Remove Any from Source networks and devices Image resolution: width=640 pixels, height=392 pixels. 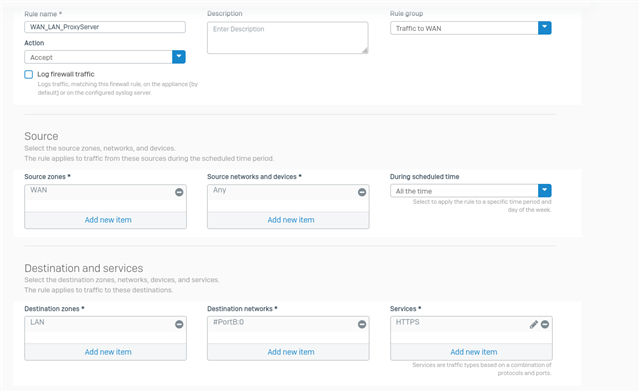(362, 192)
